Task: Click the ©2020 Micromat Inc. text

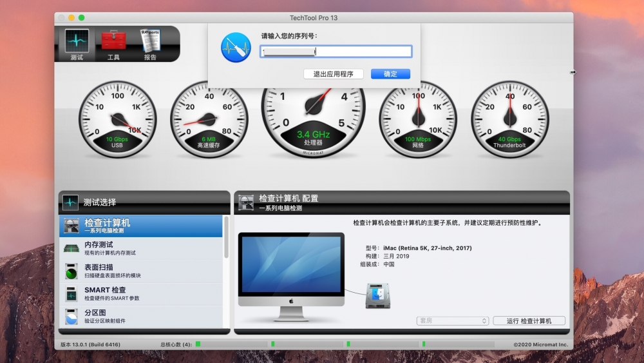Action: point(540,344)
